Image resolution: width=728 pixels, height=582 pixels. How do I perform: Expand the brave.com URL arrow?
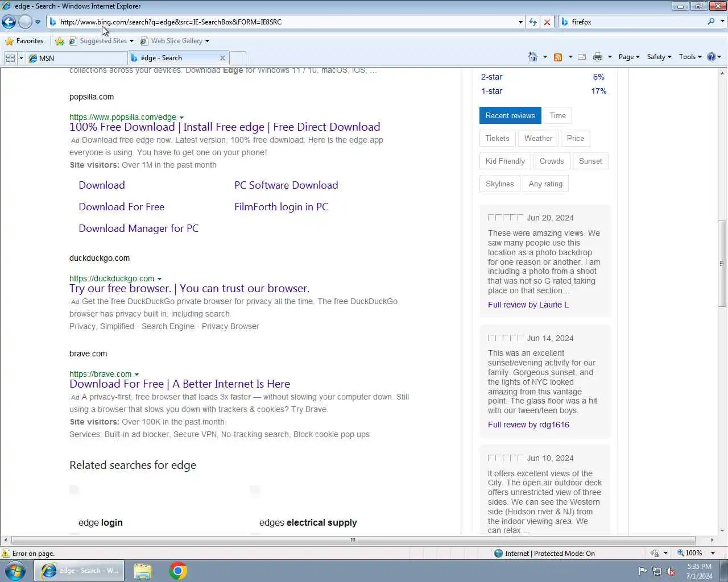click(x=136, y=375)
